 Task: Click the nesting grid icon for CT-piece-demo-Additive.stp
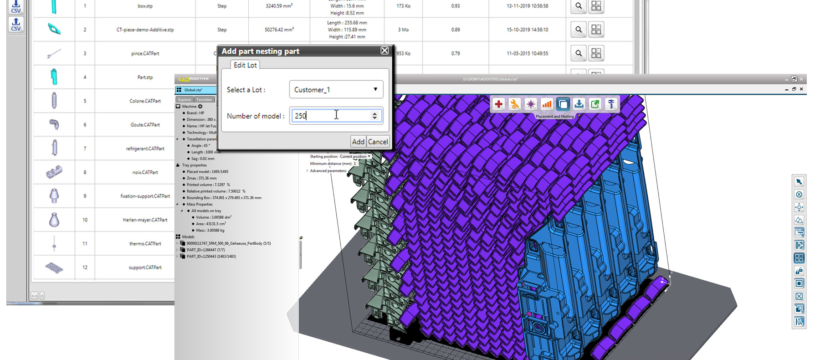coord(596,30)
